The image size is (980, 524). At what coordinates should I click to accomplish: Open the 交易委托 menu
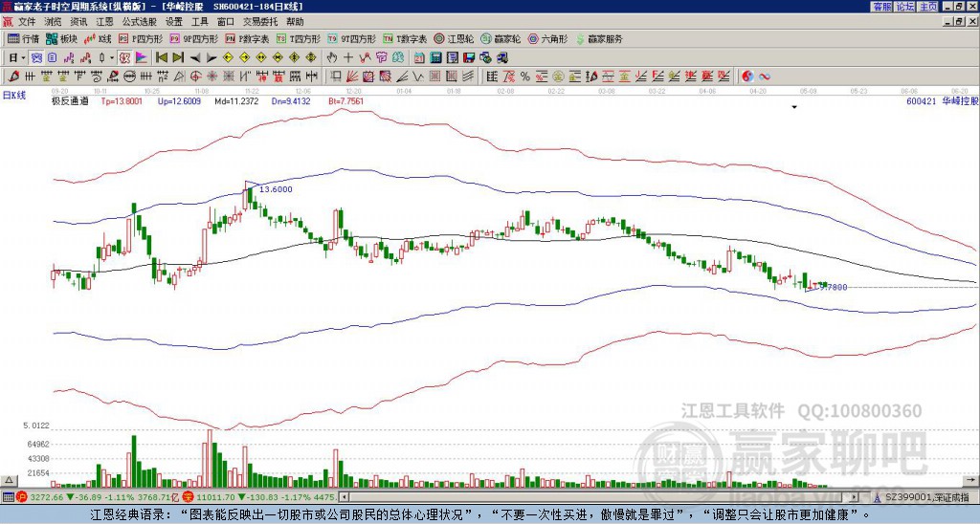[x=260, y=22]
